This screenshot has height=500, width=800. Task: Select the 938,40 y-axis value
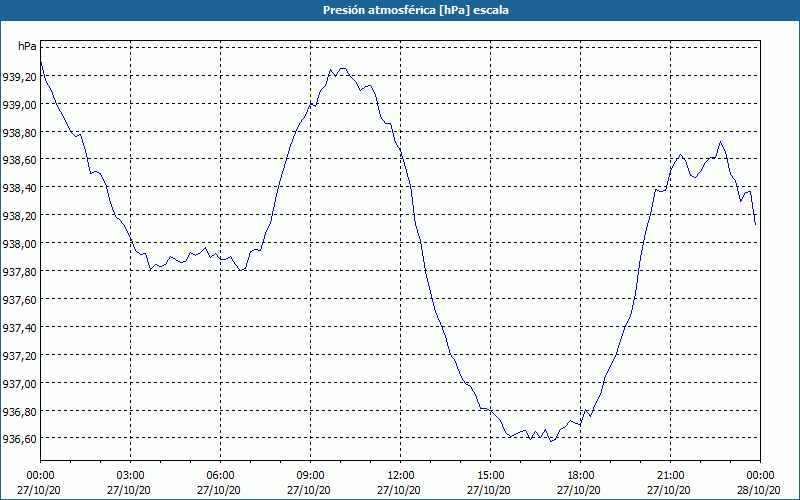point(19,189)
